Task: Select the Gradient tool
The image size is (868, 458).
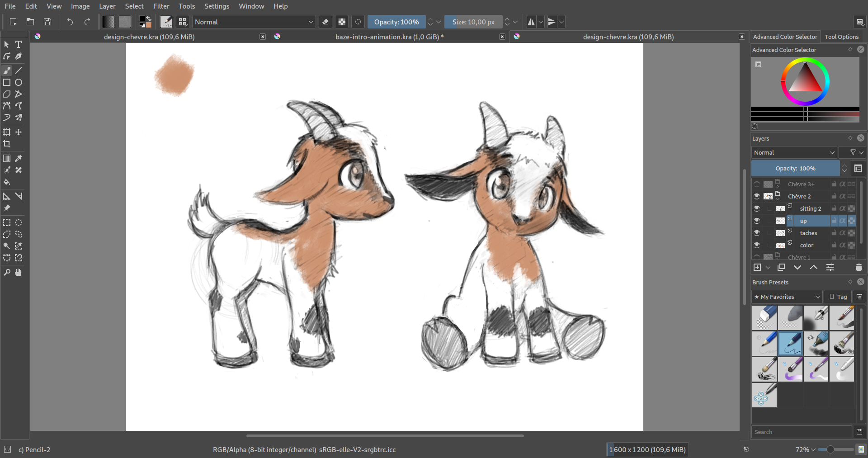Action: click(7, 158)
